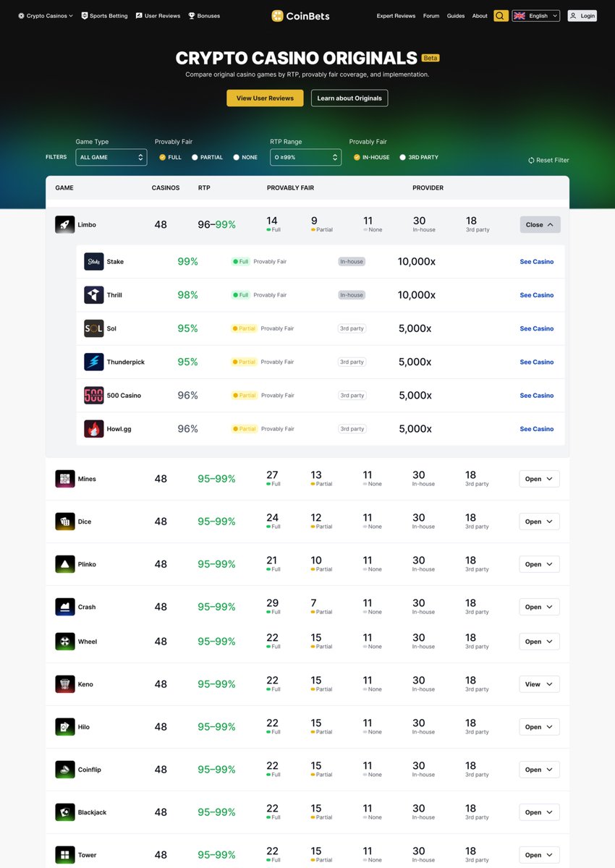Select the CoinBets logo icon

pos(276,14)
